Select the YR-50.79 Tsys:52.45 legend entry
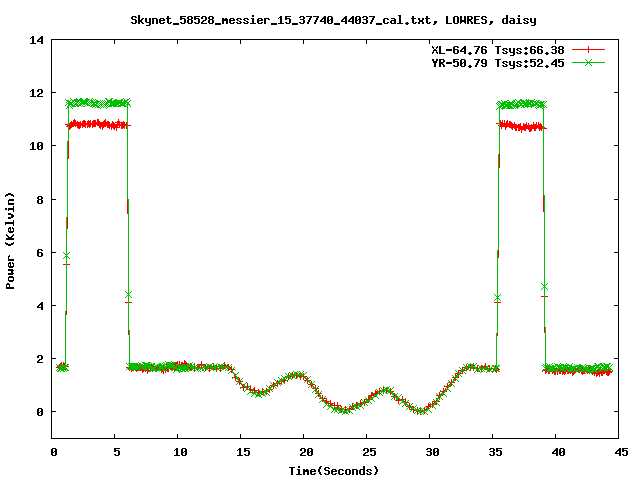This screenshot has height=480, width=640. point(498,63)
